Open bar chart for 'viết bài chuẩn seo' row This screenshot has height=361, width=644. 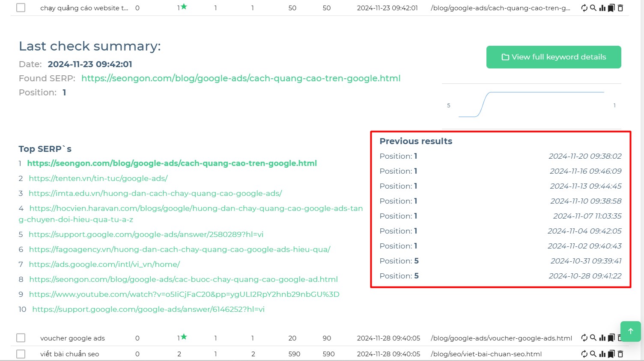pos(602,354)
